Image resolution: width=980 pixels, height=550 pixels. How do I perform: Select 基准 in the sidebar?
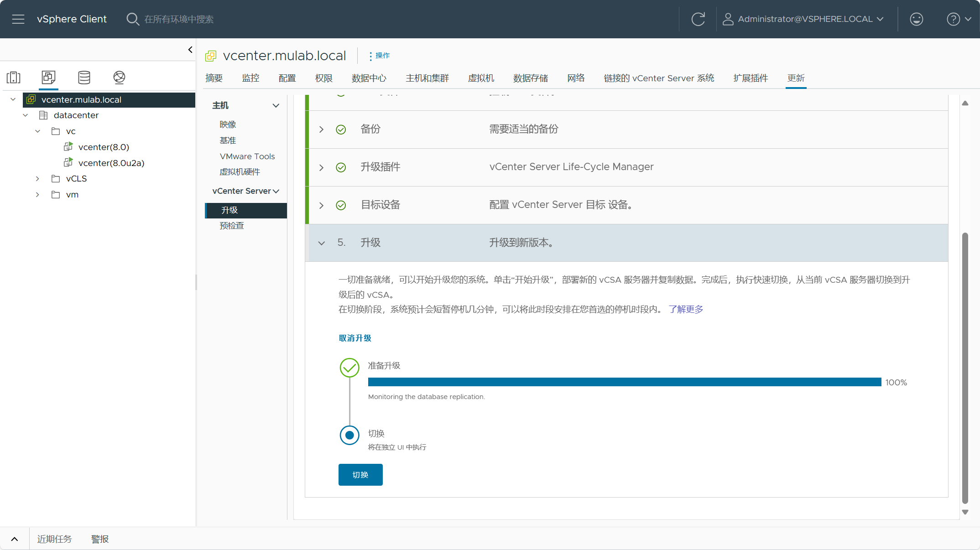[x=228, y=140]
